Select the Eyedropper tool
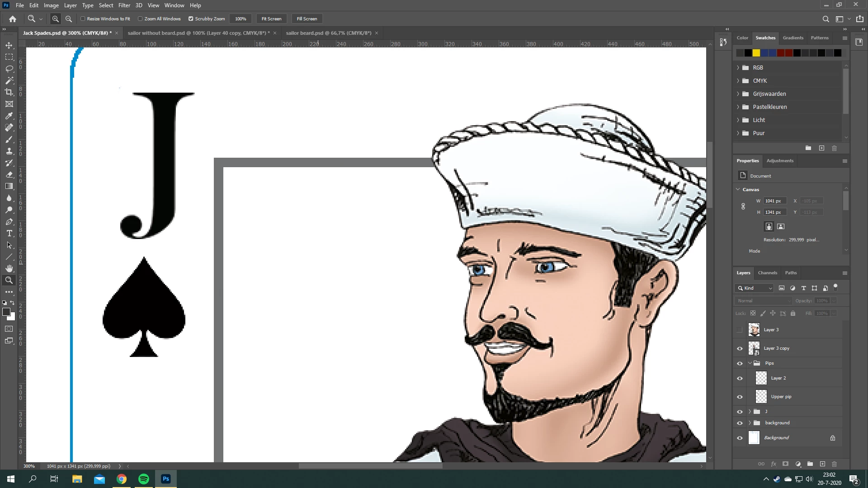This screenshot has width=868, height=488. coord(9,116)
